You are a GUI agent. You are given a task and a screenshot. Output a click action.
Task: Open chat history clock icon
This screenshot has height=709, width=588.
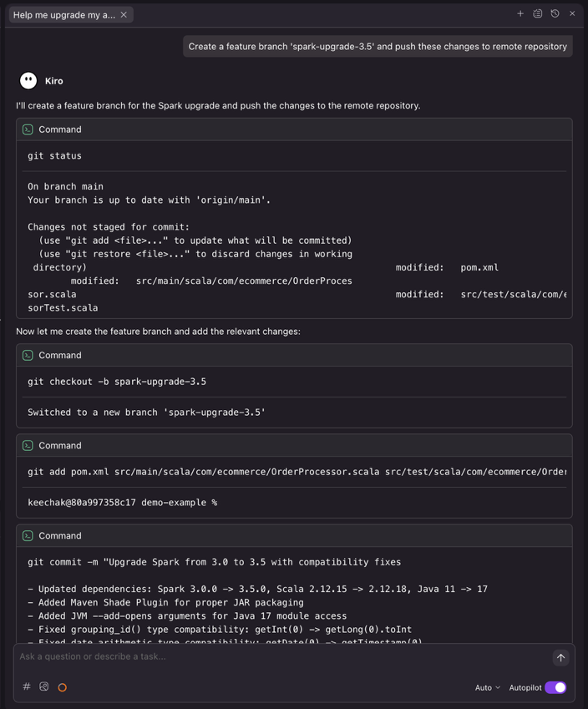[555, 13]
